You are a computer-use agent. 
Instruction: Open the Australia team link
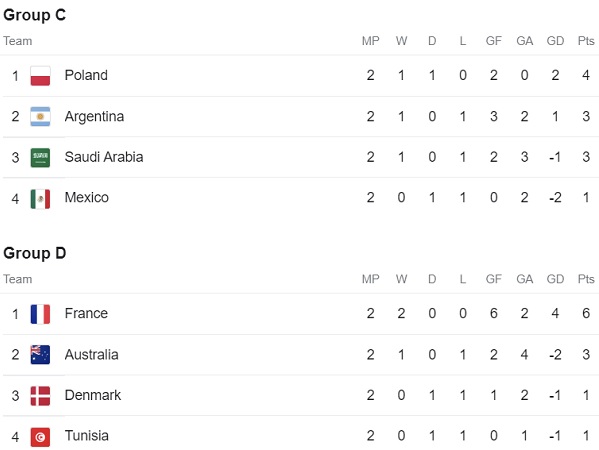[x=92, y=354]
